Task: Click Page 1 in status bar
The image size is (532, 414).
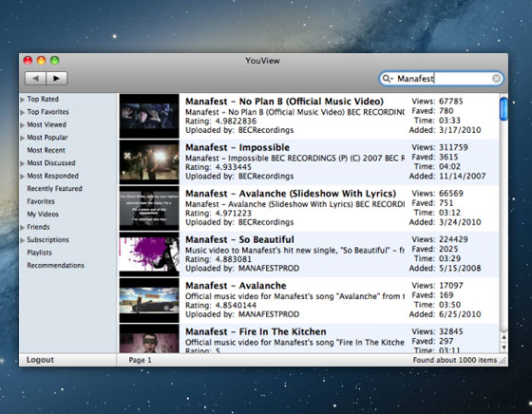Action: [141, 360]
